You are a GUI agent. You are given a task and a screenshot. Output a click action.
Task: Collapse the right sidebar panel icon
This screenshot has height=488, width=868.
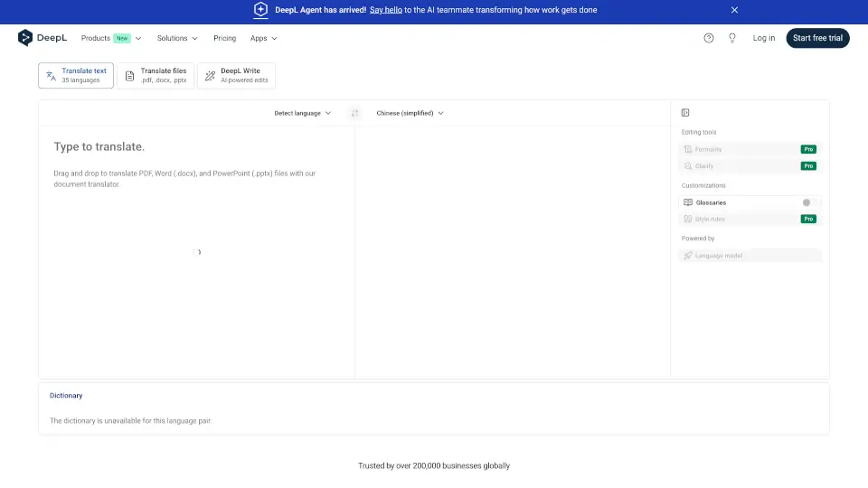(x=685, y=113)
